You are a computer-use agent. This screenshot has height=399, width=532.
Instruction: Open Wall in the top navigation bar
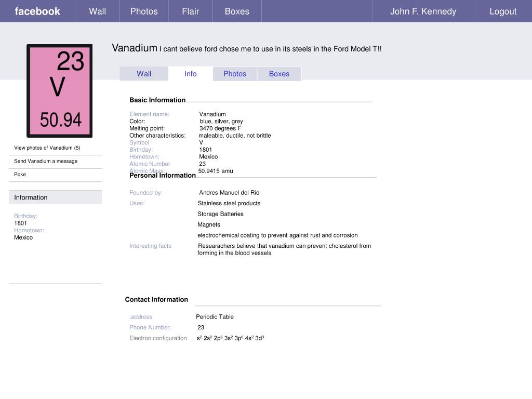pyautogui.click(x=97, y=11)
